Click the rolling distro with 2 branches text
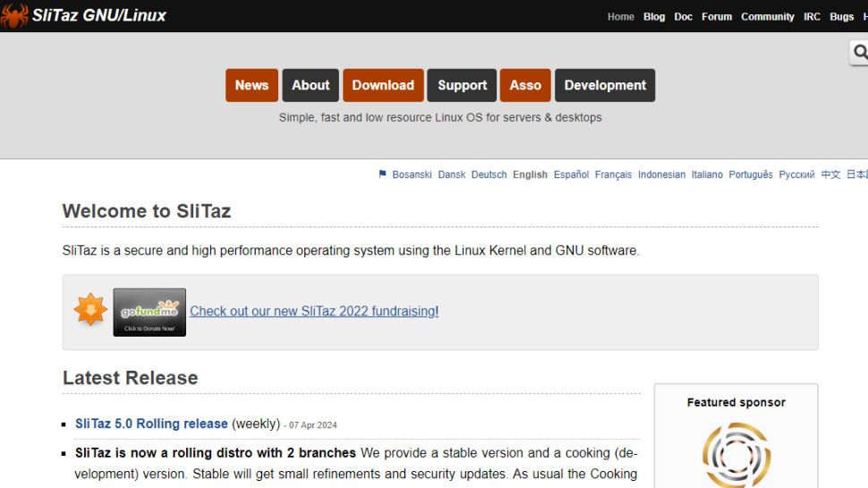 [216, 453]
